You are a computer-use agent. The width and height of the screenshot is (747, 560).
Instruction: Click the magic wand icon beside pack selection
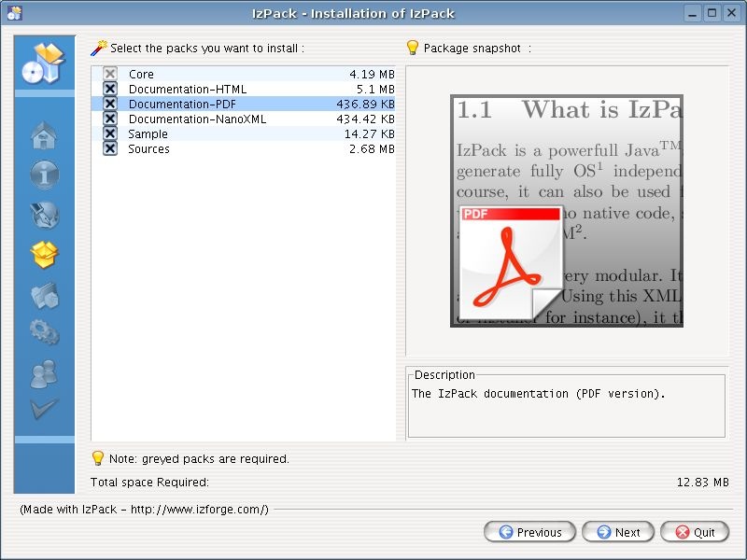99,49
